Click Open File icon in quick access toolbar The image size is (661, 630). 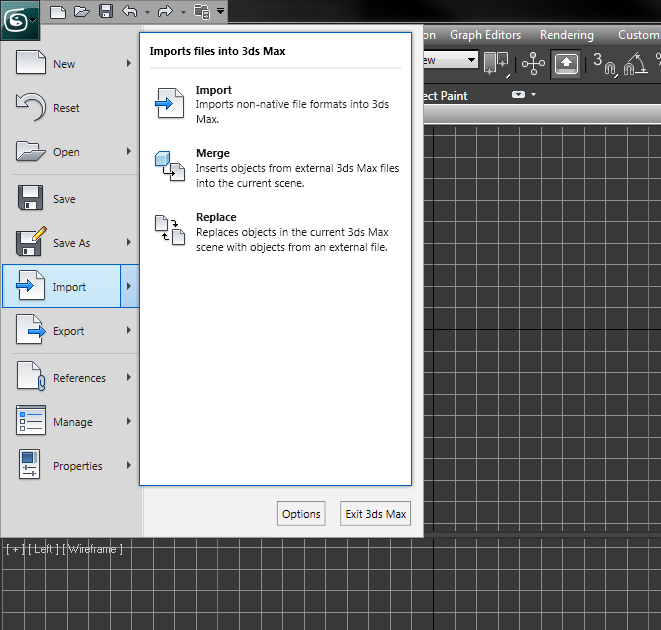(x=82, y=11)
